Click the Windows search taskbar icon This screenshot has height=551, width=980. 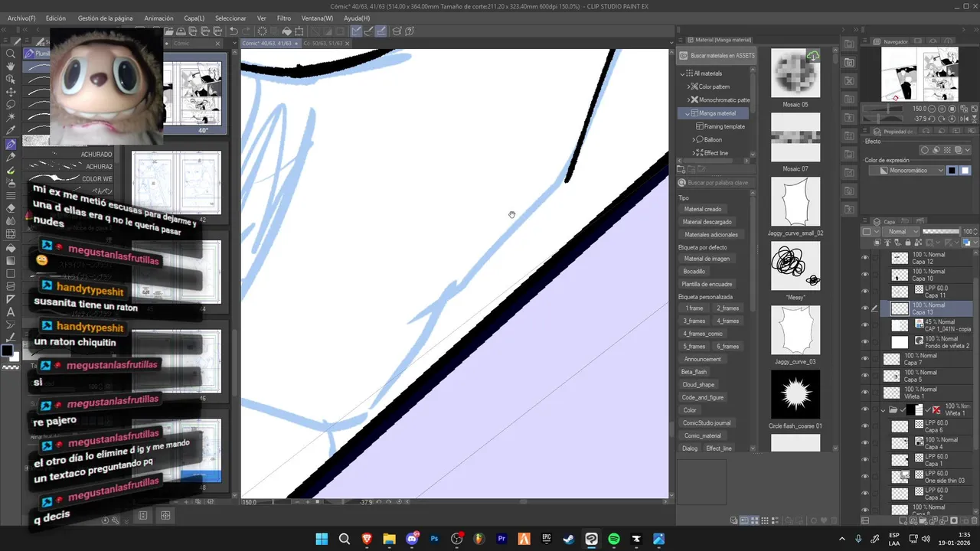(345, 539)
